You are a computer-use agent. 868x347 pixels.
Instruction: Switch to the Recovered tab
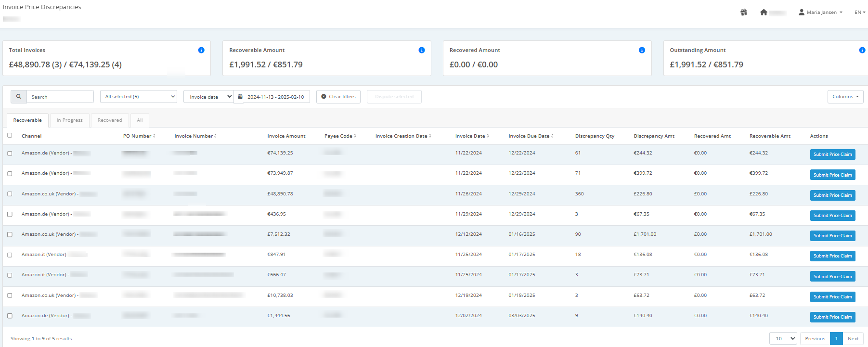point(110,120)
